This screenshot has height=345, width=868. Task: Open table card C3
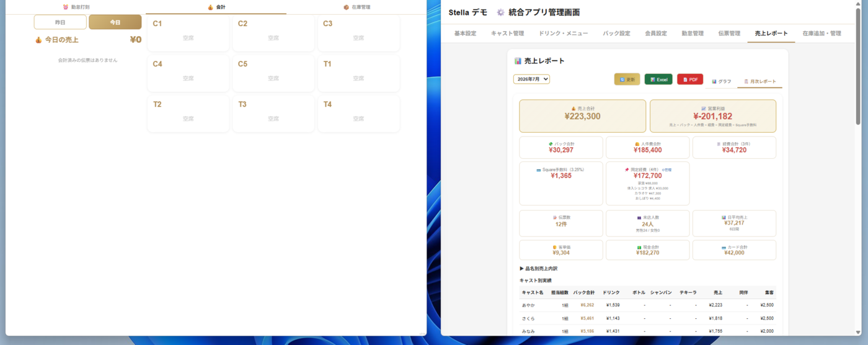point(358,33)
